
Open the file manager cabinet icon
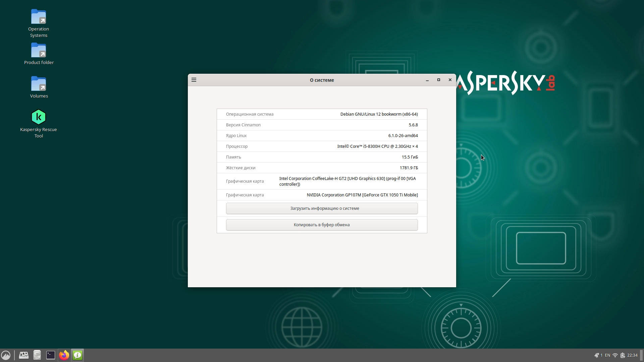pyautogui.click(x=37, y=355)
